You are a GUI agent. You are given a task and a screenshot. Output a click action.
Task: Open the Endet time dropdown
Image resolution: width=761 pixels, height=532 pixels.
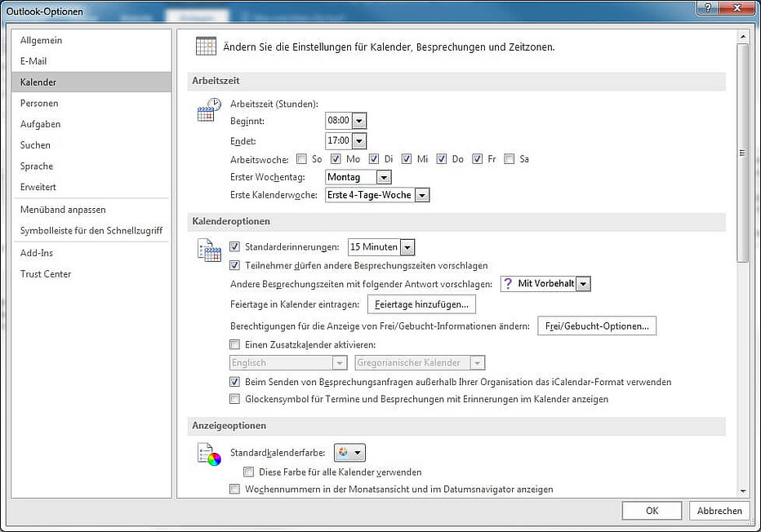(359, 140)
